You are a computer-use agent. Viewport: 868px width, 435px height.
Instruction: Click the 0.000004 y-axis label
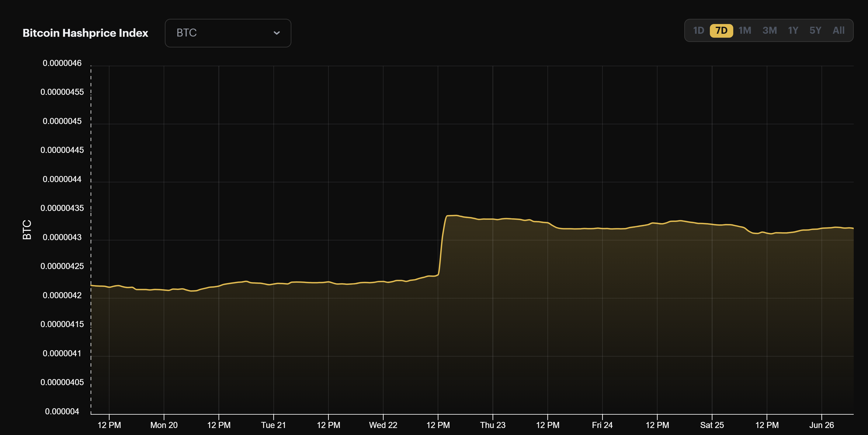[62, 411]
